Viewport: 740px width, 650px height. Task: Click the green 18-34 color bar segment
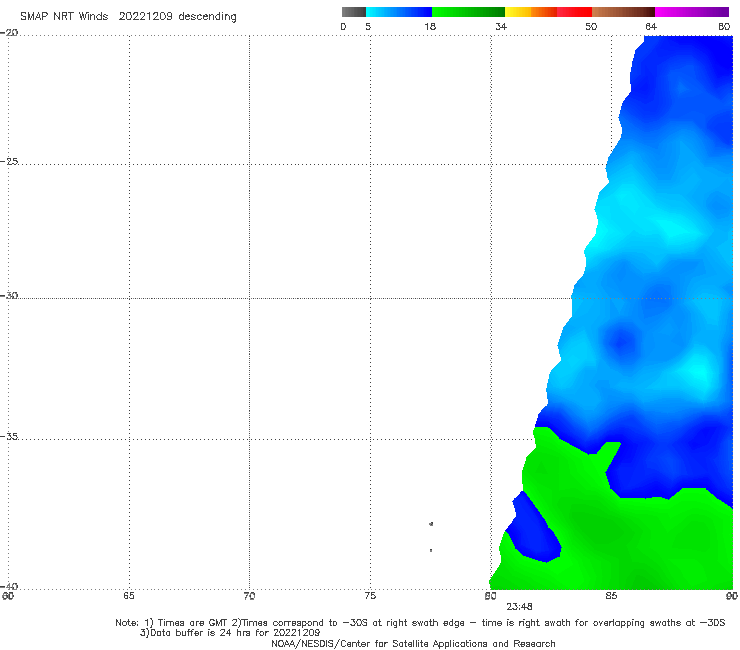[469, 12]
